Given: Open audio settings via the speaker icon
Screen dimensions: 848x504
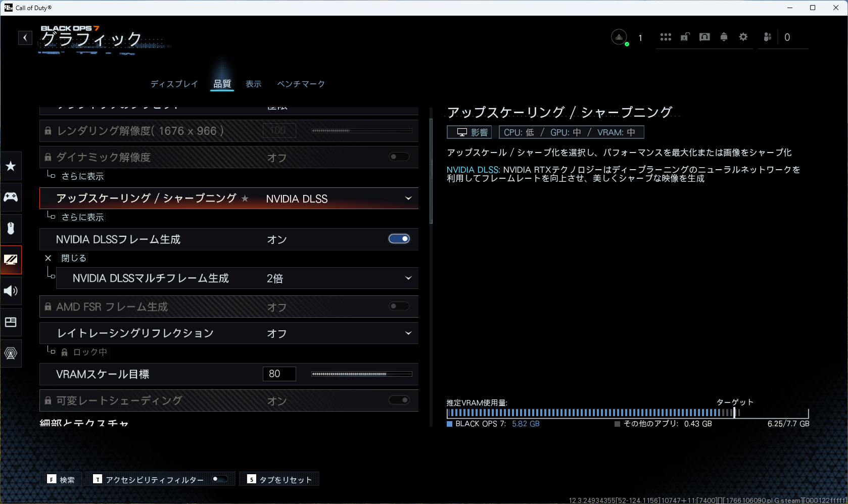Looking at the screenshot, I should [11, 291].
